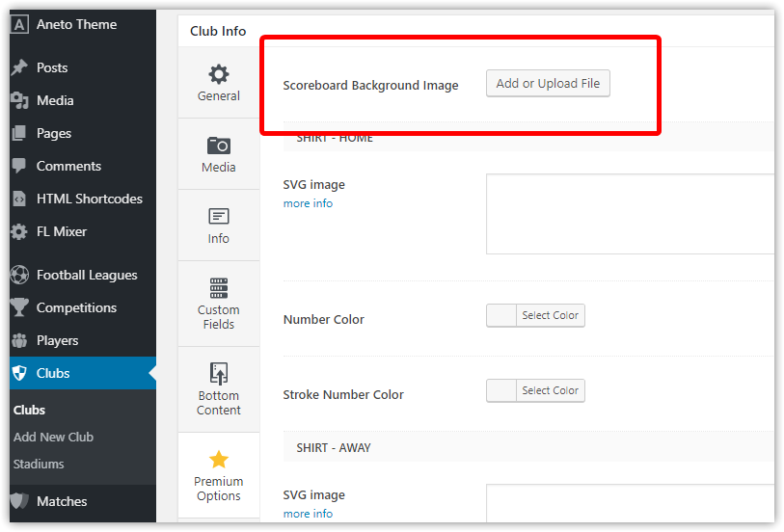Screen dimensions: 784x532
Task: Switch to the Premium Options tab
Action: coord(219,475)
